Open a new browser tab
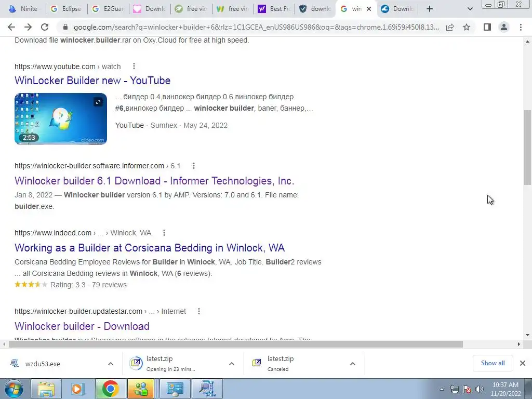 tap(430, 9)
